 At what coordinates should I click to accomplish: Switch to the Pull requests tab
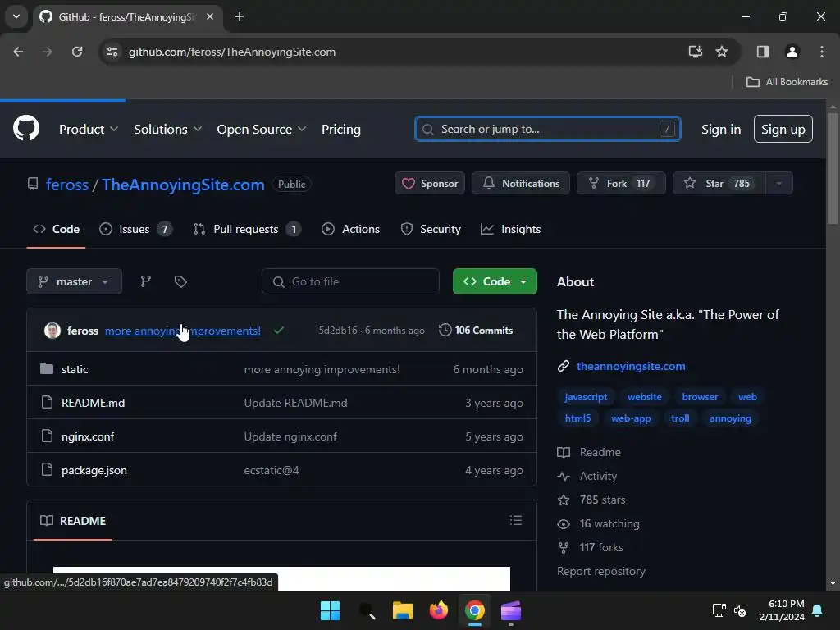(246, 230)
